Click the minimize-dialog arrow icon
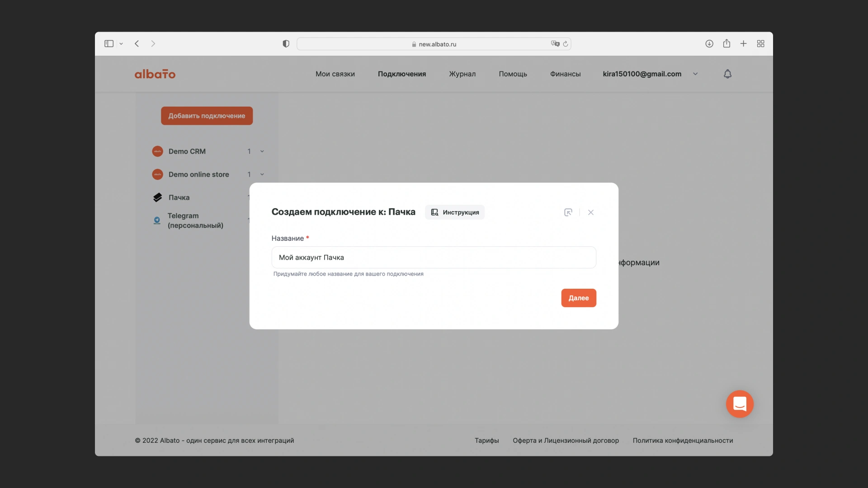868x488 pixels. 568,212
